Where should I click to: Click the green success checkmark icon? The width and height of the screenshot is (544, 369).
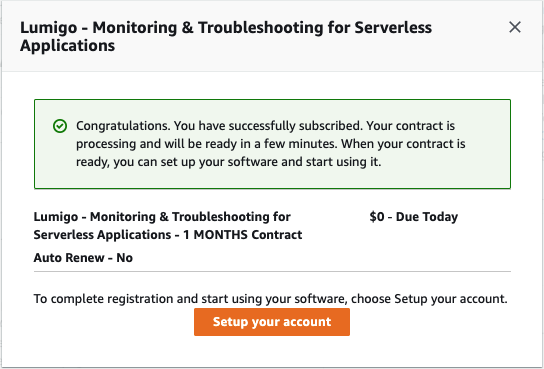[x=60, y=126]
